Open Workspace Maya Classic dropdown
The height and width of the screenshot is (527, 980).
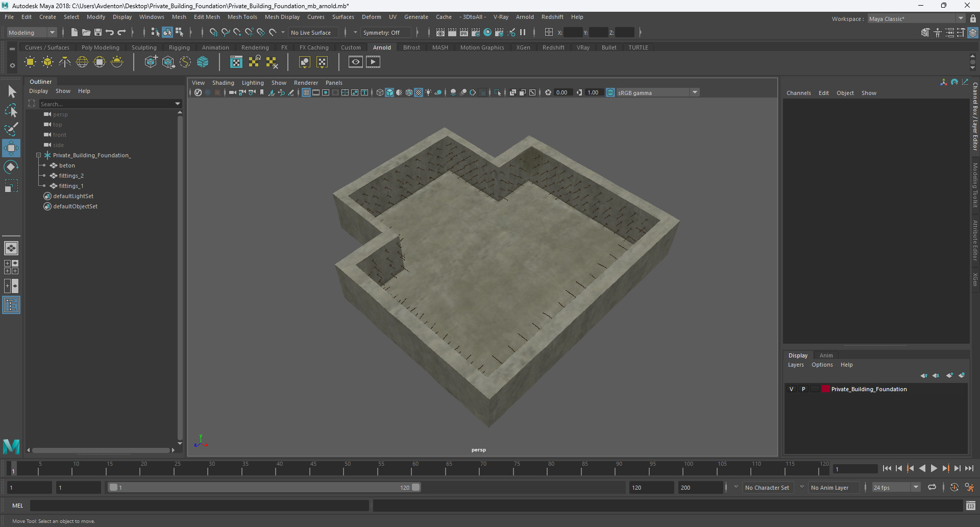(x=917, y=19)
